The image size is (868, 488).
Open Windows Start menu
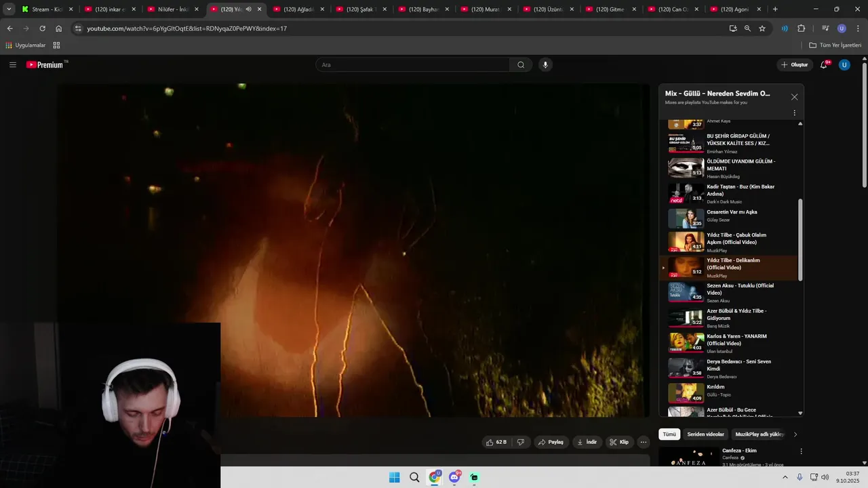[394, 477]
